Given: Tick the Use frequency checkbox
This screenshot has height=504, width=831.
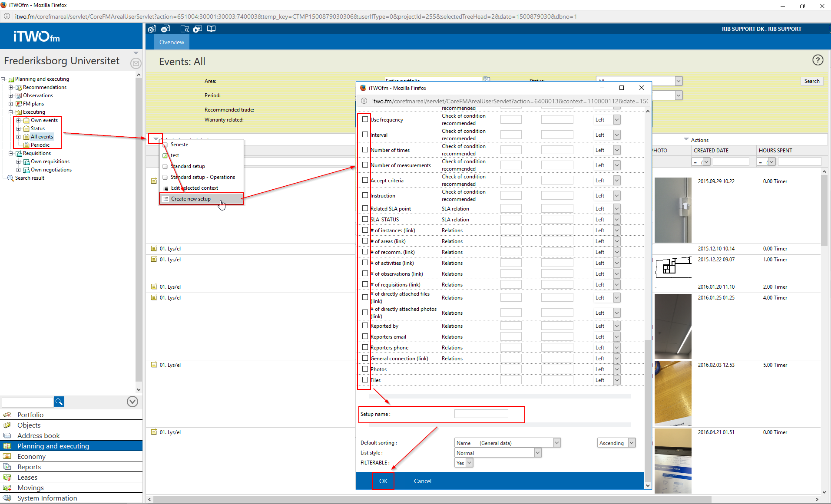Looking at the screenshot, I should coord(365,119).
